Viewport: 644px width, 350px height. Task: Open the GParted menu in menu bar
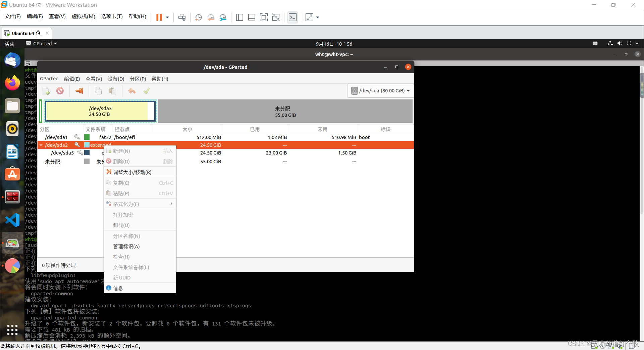click(49, 79)
